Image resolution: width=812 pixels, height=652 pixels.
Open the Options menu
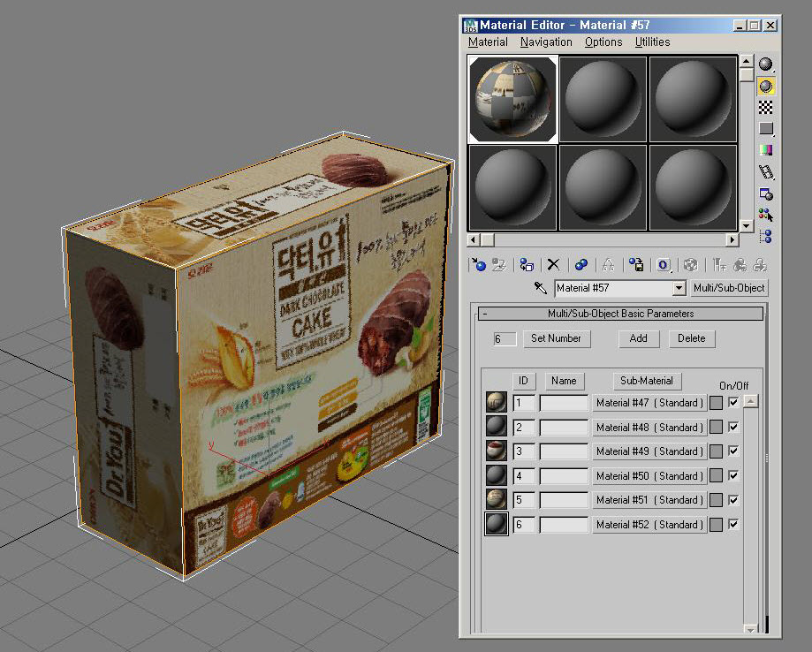[603, 42]
